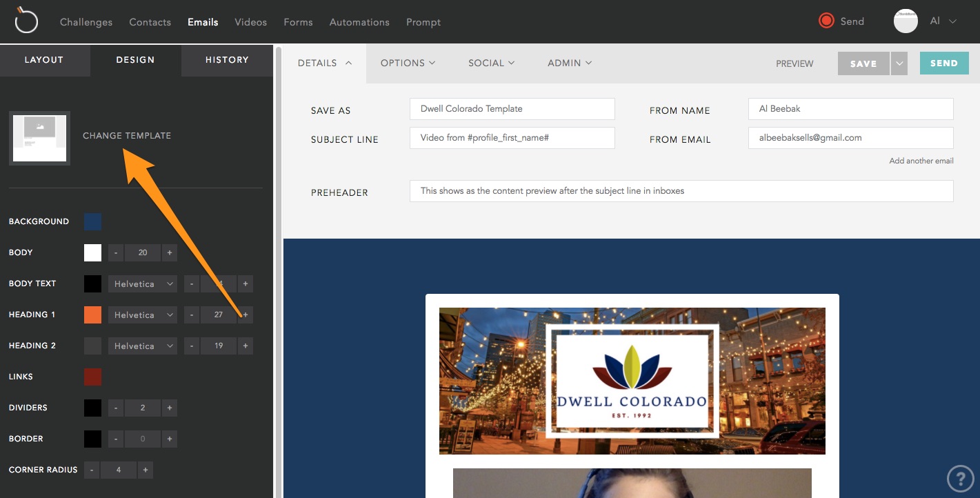The width and height of the screenshot is (980, 498).
Task: Click the teal SEND button
Action: pos(944,63)
